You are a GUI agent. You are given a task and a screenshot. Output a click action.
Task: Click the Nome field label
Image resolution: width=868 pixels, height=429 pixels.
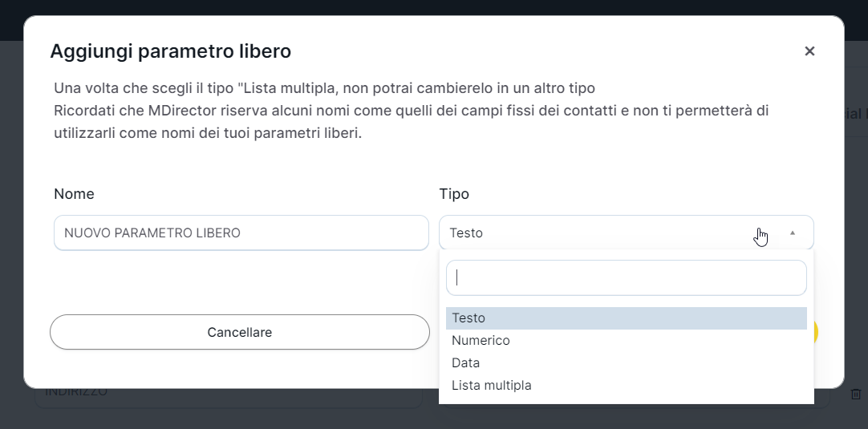74,194
